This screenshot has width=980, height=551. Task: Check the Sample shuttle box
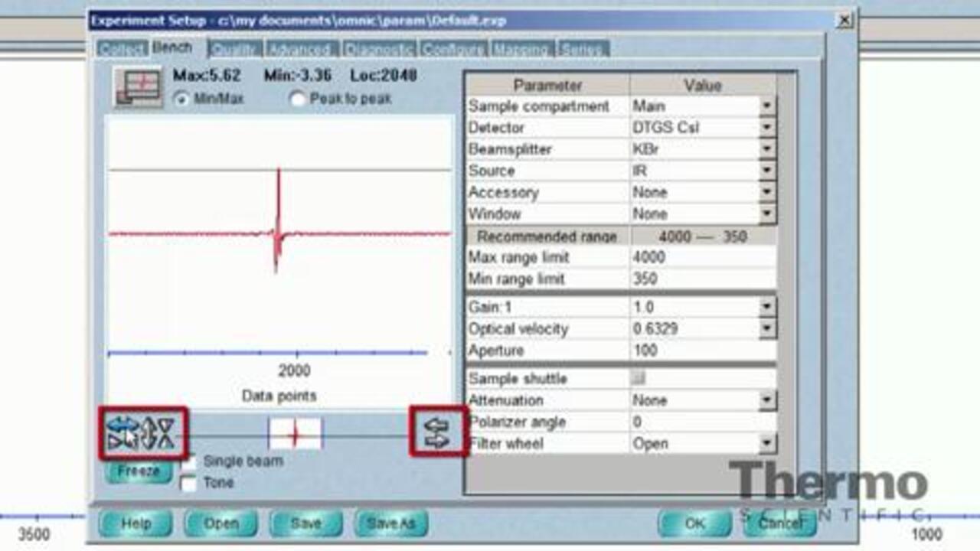[637, 378]
